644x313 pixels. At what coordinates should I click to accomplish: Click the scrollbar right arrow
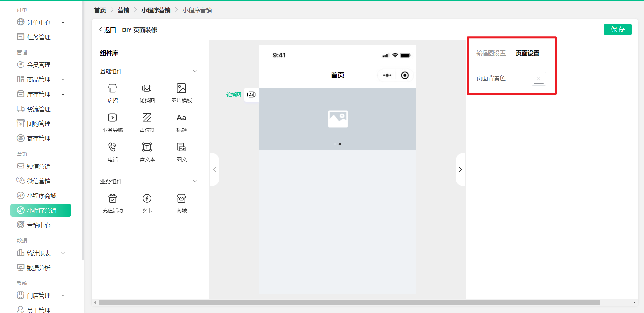point(634,303)
